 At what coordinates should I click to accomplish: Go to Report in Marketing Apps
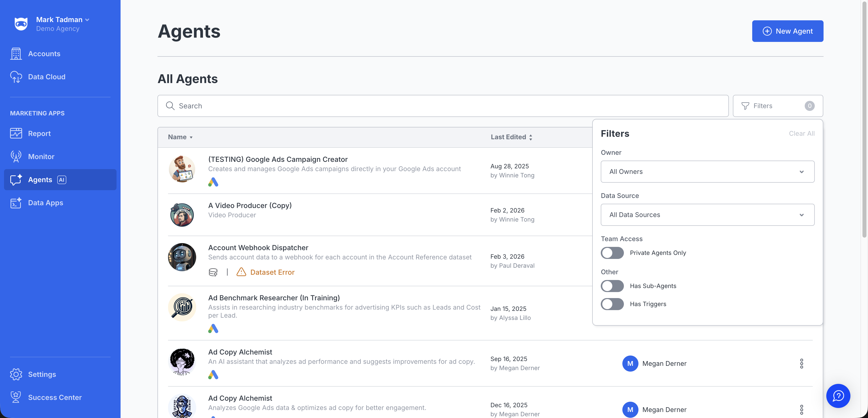(x=39, y=133)
